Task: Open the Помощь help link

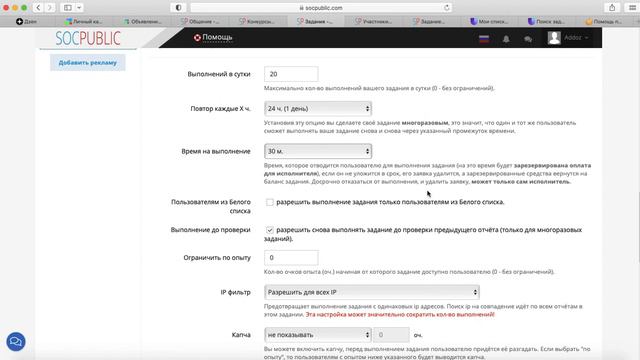Action: coord(217,37)
